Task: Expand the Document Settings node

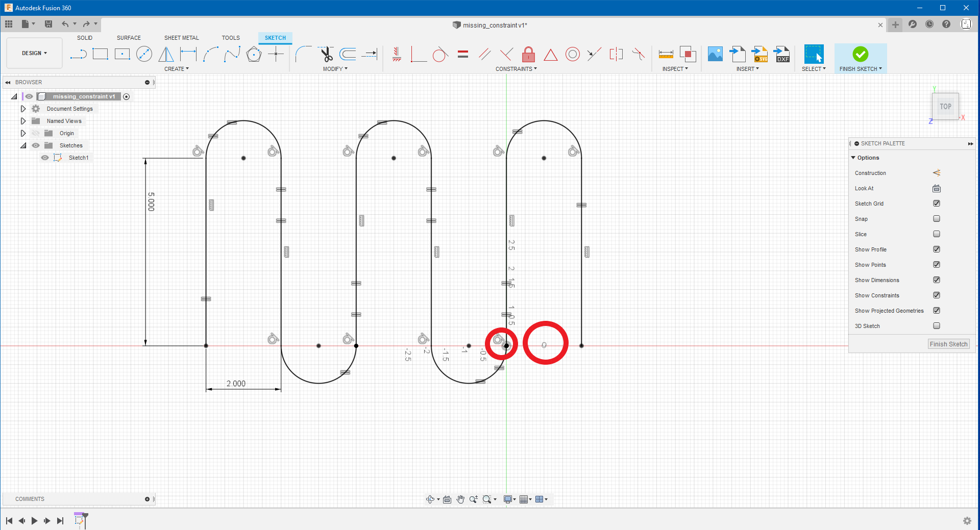Action: click(x=23, y=109)
